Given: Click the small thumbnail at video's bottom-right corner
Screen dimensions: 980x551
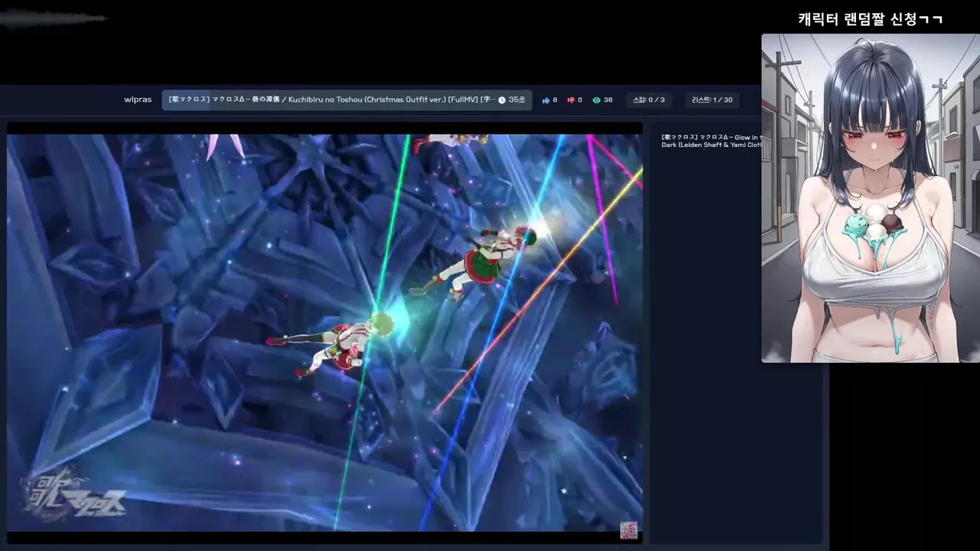Looking at the screenshot, I should 629,530.
